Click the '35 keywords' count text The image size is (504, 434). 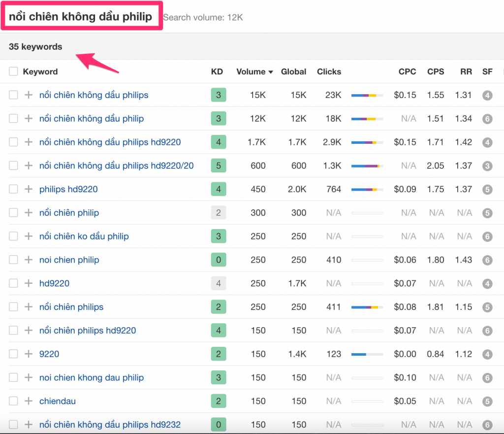point(35,47)
